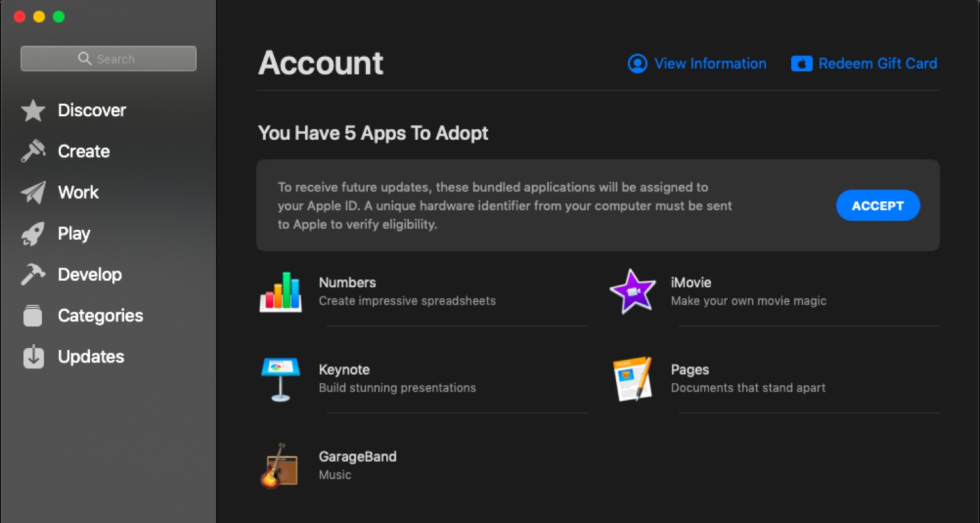Screen dimensions: 980x523
Task: Select the Develop hammer icon
Action: click(x=33, y=275)
